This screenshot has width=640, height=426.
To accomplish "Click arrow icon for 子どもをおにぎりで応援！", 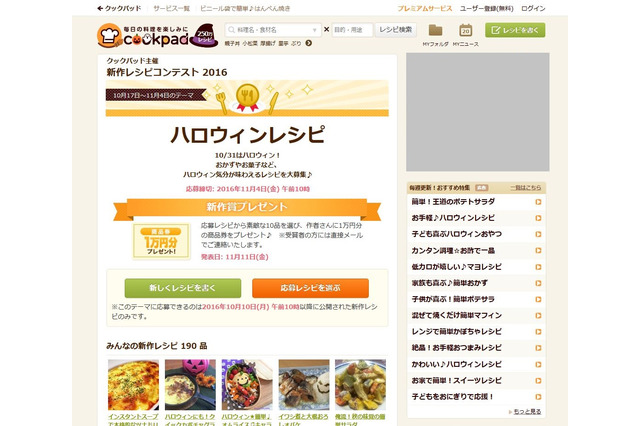I will [x=538, y=397].
